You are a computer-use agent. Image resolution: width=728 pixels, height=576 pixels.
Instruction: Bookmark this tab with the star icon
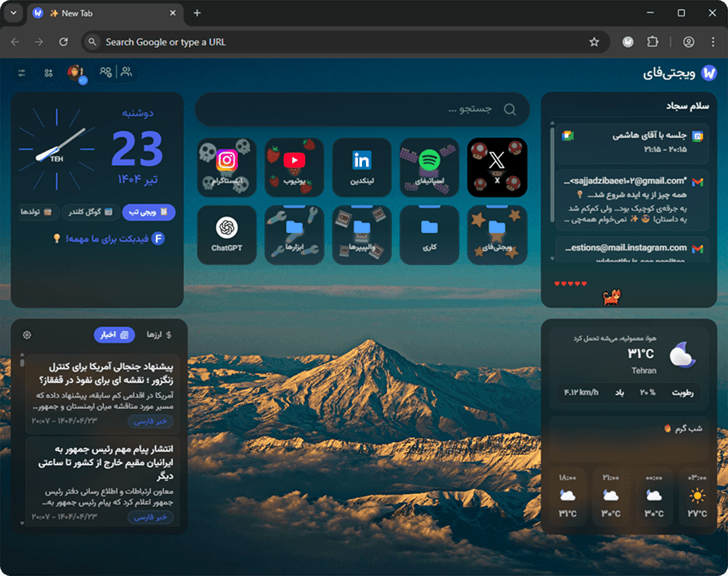click(x=594, y=42)
